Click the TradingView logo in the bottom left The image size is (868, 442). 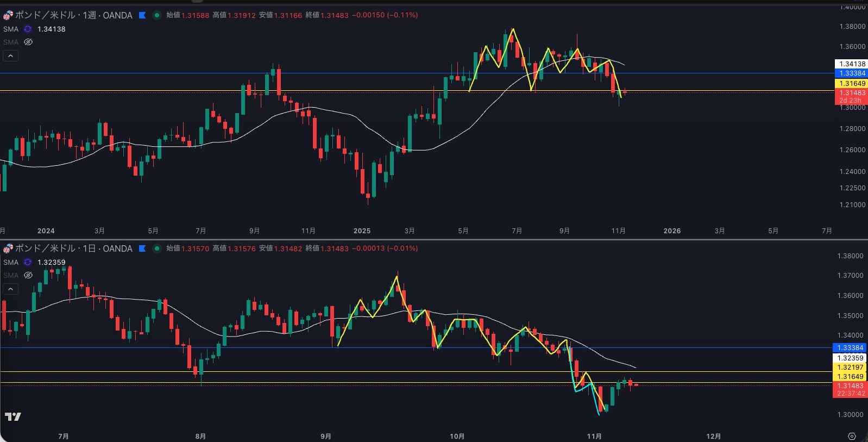point(12,416)
